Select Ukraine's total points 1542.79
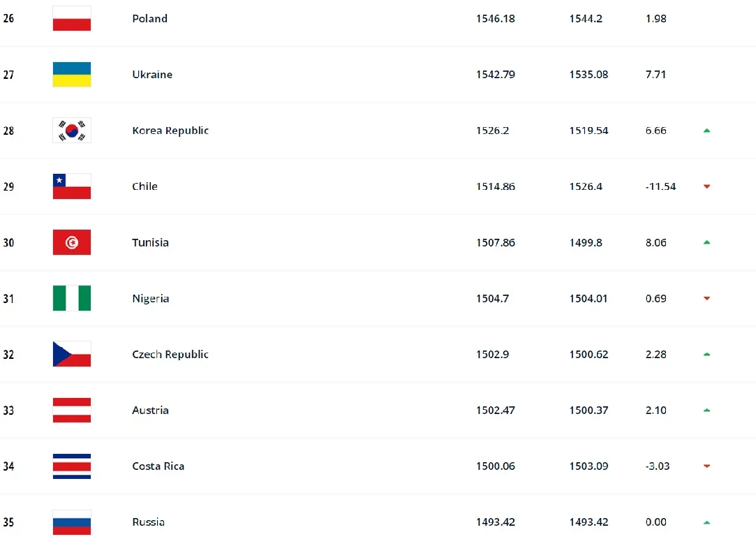 click(495, 75)
